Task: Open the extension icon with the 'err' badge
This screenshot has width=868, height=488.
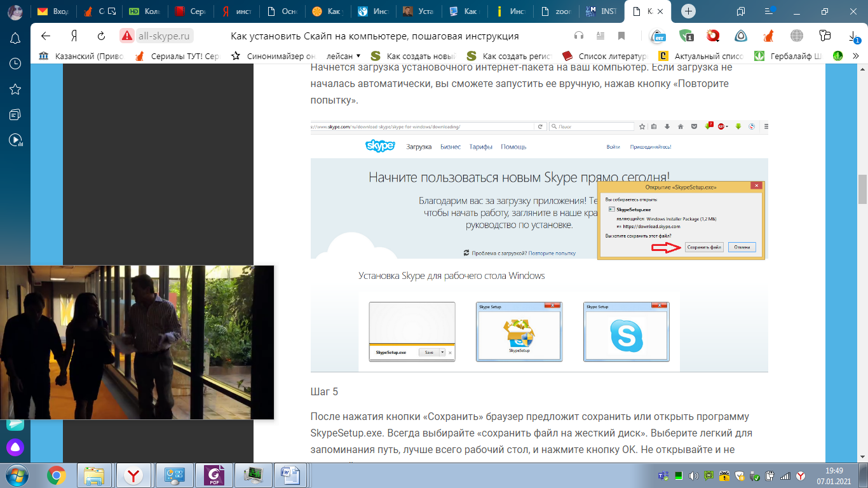Action: [660, 36]
